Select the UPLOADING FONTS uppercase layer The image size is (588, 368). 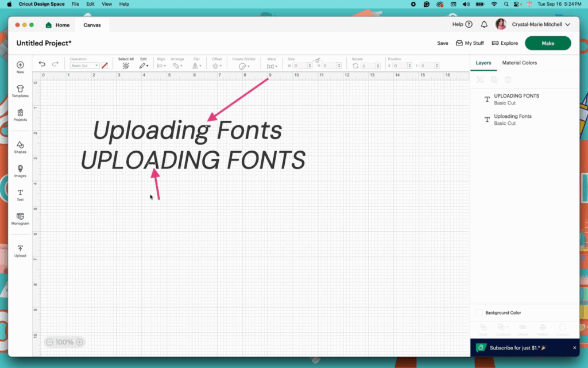[x=525, y=99]
